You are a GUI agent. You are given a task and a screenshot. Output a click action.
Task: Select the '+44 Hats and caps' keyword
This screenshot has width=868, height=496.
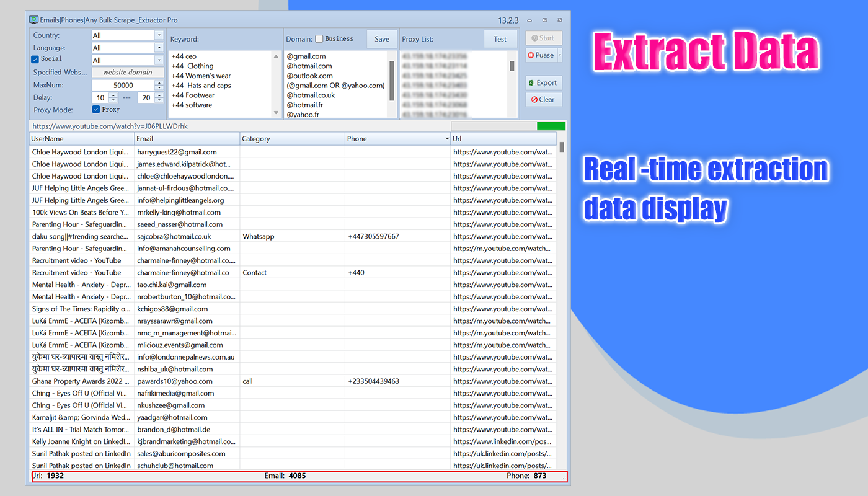(201, 86)
